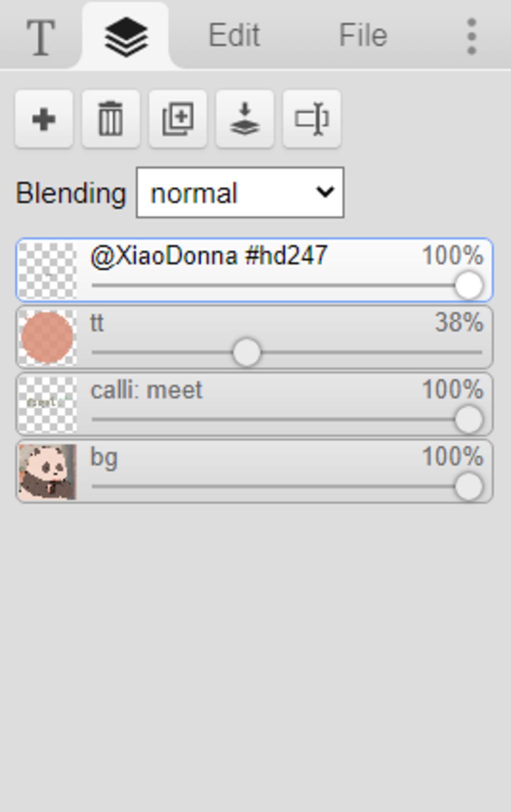The width and height of the screenshot is (511, 812).
Task: Select the calli: meet layer name
Action: [146, 390]
